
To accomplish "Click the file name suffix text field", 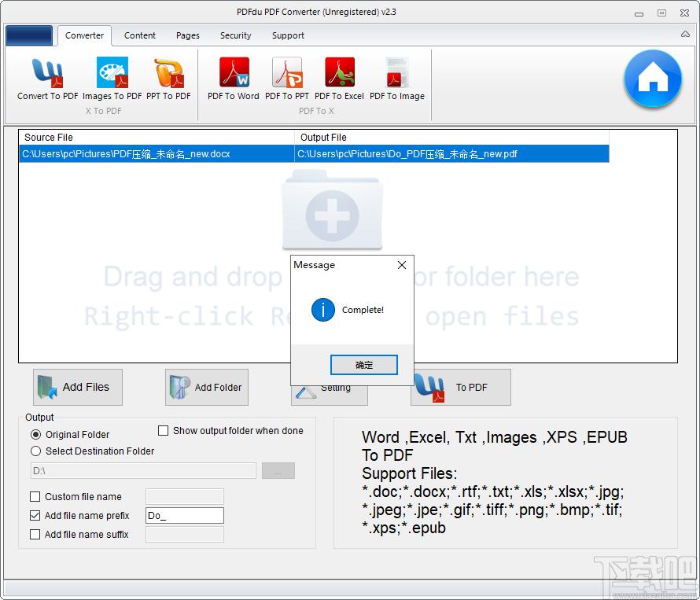I will 185,534.
